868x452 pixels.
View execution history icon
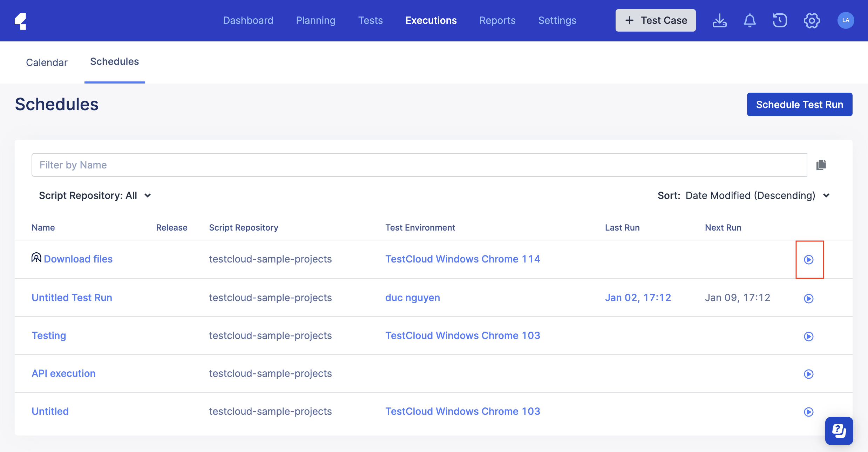tap(780, 20)
